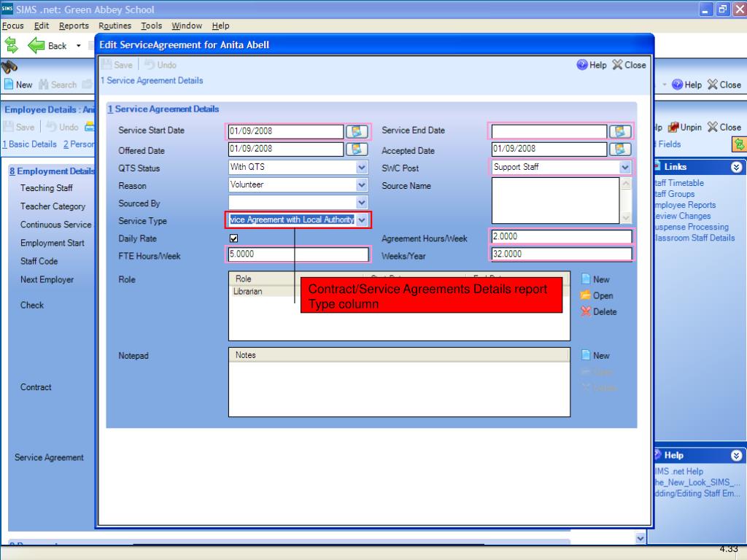Viewport: 747px width, 560px height.
Task: Open Edit menu
Action: click(42, 26)
